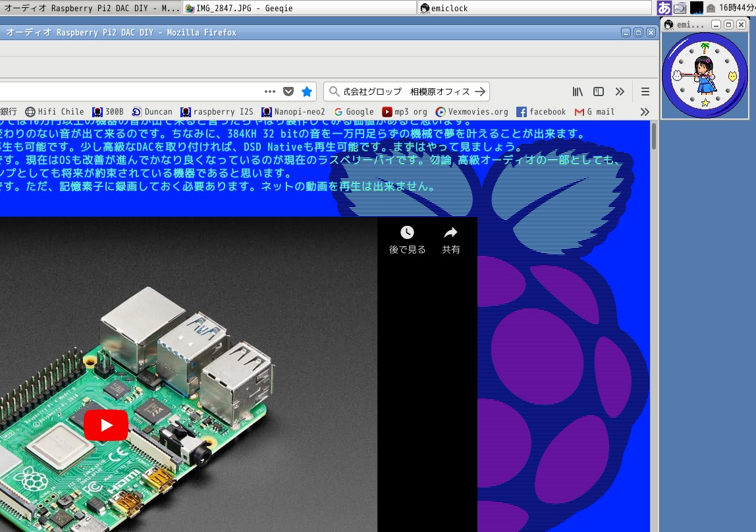Open the raspberry I2S bookmark
The width and height of the screenshot is (756, 532).
coord(217,112)
